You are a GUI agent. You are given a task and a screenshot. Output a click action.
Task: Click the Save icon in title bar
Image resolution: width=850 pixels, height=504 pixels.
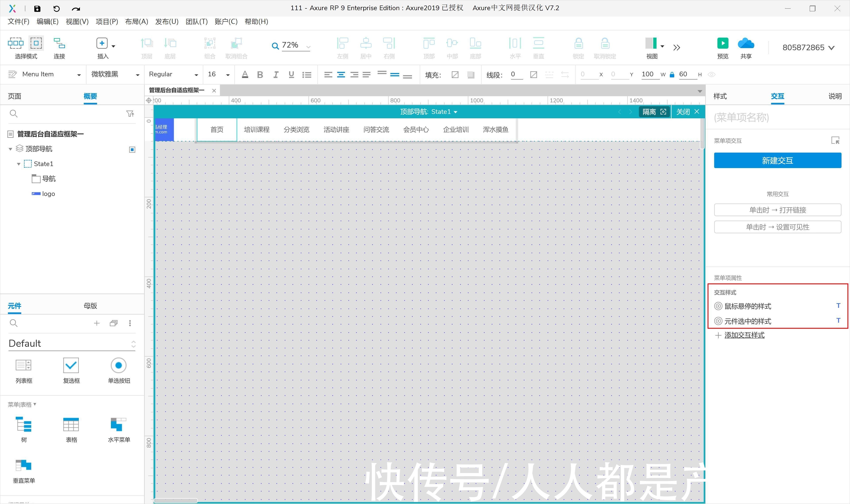point(37,8)
